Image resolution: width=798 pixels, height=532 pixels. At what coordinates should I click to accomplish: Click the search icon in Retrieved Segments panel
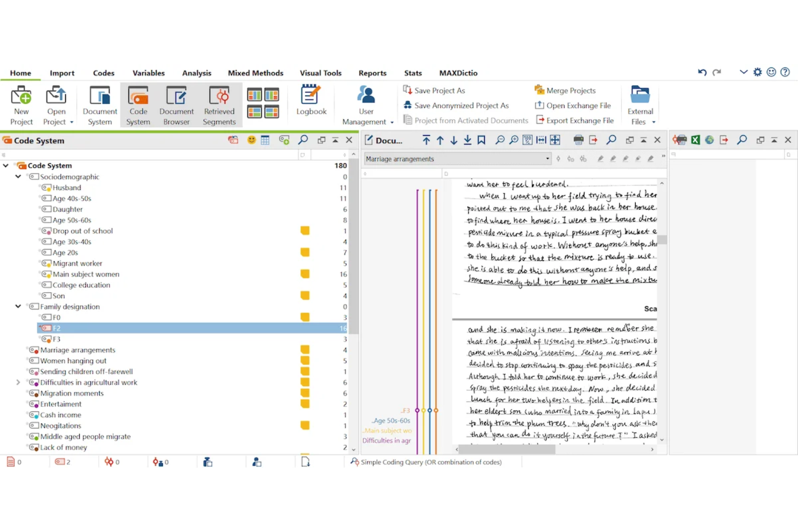pos(742,140)
